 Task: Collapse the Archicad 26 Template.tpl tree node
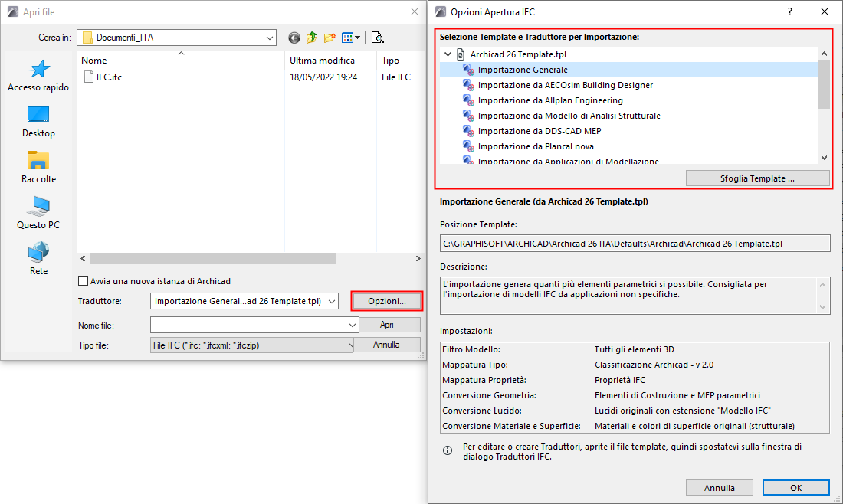pos(448,54)
